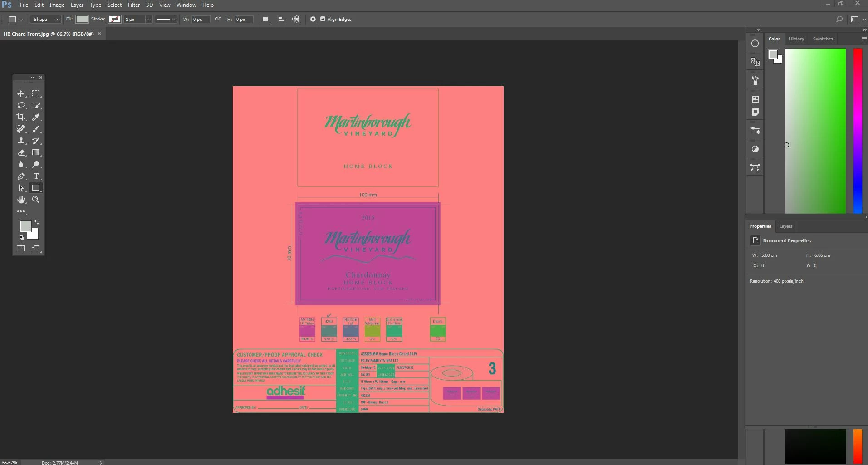Close the HB Chard Front.jpg document tab
This screenshot has width=868, height=465.
tap(99, 34)
